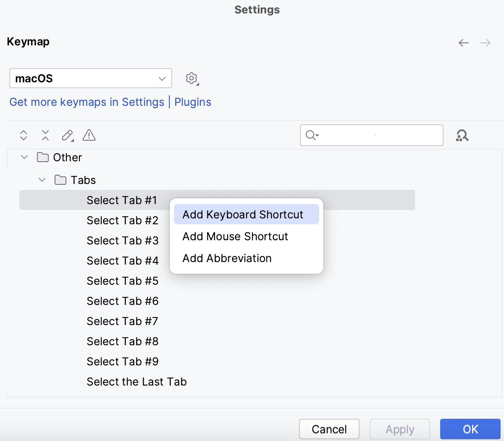
Task: Expand all items in the keymap tree
Action: (x=23, y=135)
